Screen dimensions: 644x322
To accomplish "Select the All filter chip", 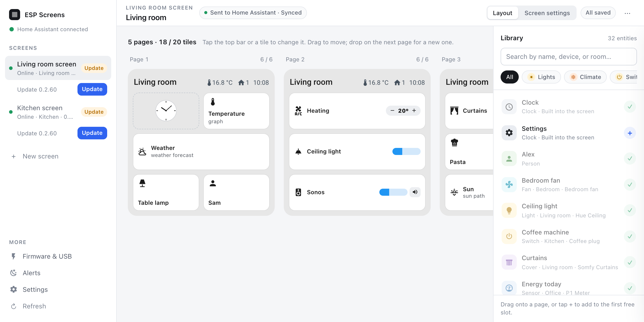I will (510, 77).
